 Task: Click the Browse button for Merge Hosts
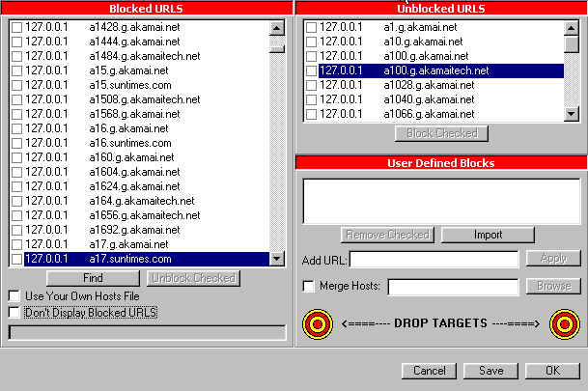[x=553, y=286]
